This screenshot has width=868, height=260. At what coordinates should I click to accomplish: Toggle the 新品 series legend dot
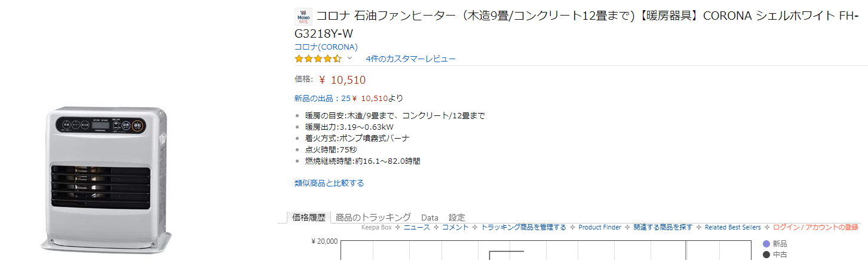pos(767,244)
